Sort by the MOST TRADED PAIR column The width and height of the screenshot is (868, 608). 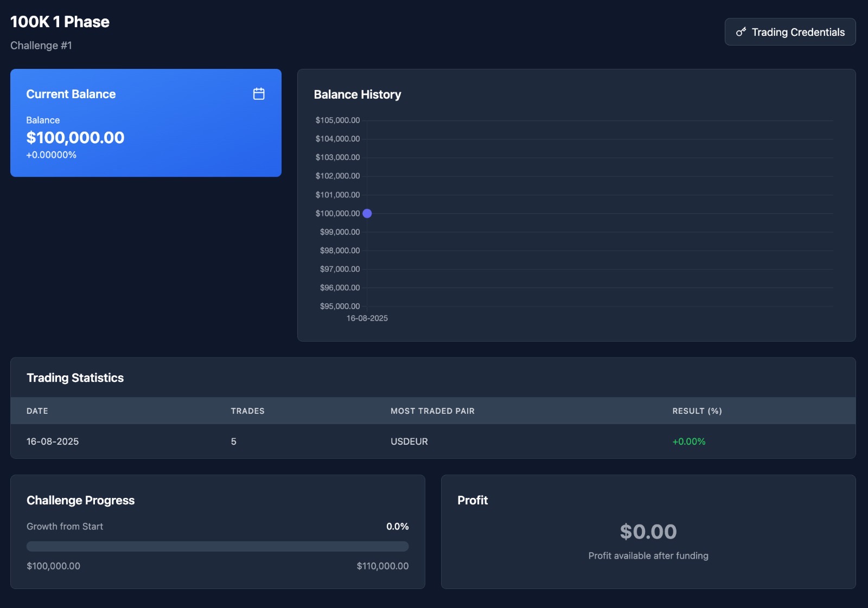432,411
